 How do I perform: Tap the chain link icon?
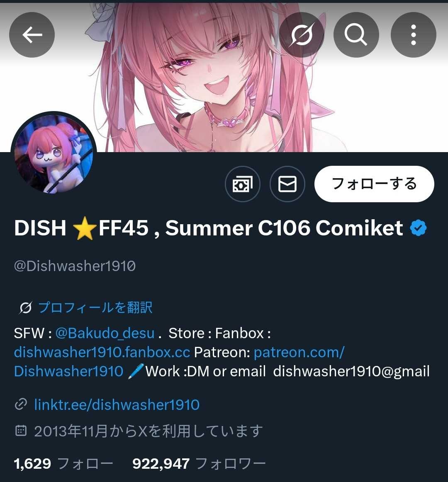coord(21,404)
